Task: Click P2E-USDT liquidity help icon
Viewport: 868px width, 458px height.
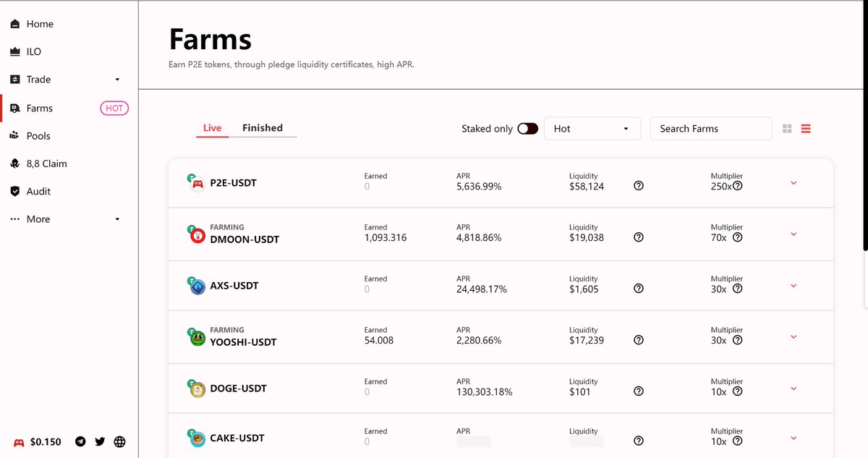Action: 639,186
